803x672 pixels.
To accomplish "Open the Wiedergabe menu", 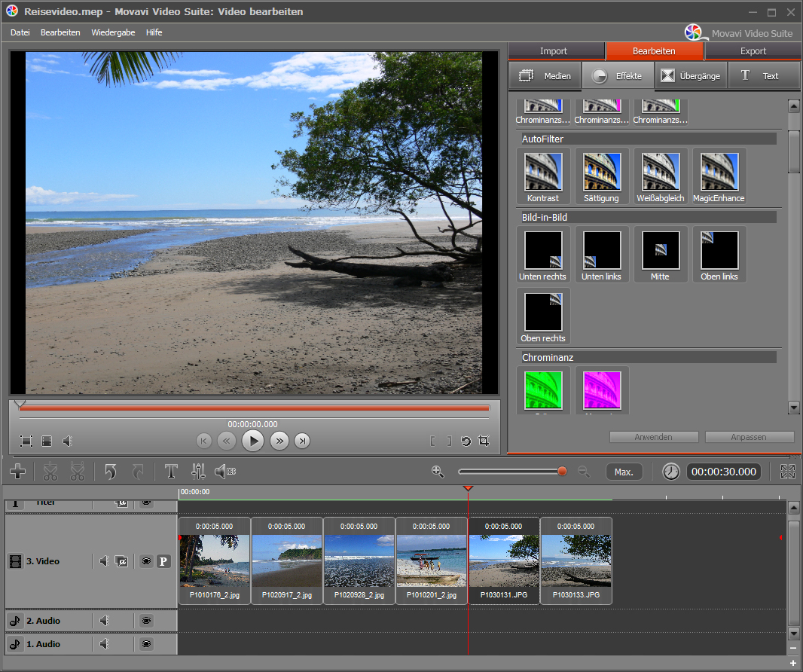I will [113, 32].
